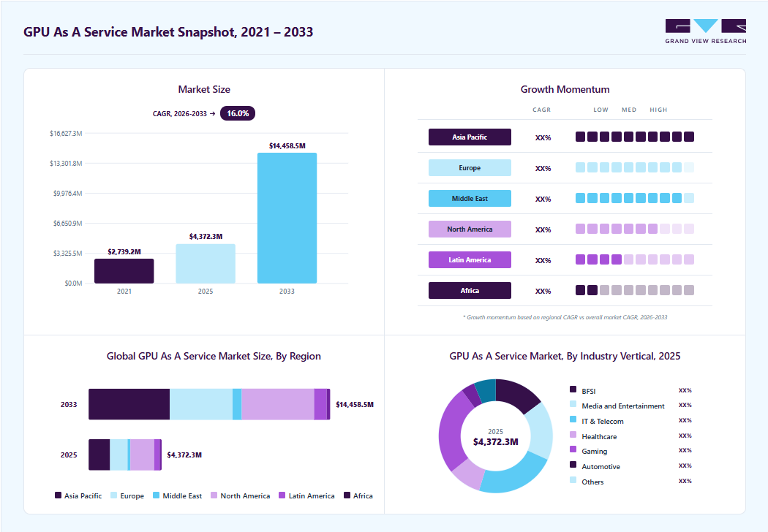Screen dimensions: 768x532
Task: Click the GPU As A Service Market Snapshot heading
Action: click(x=168, y=32)
